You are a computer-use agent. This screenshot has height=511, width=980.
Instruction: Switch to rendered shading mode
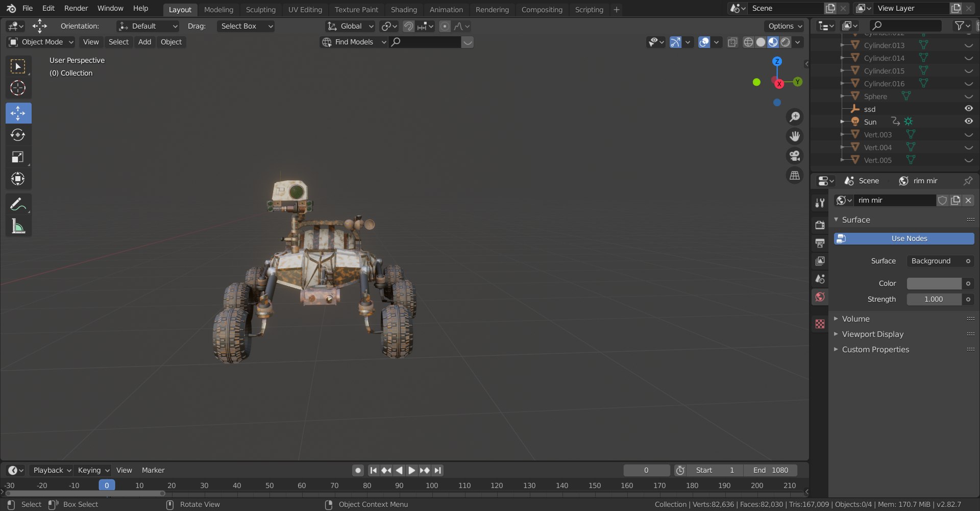[x=786, y=42]
